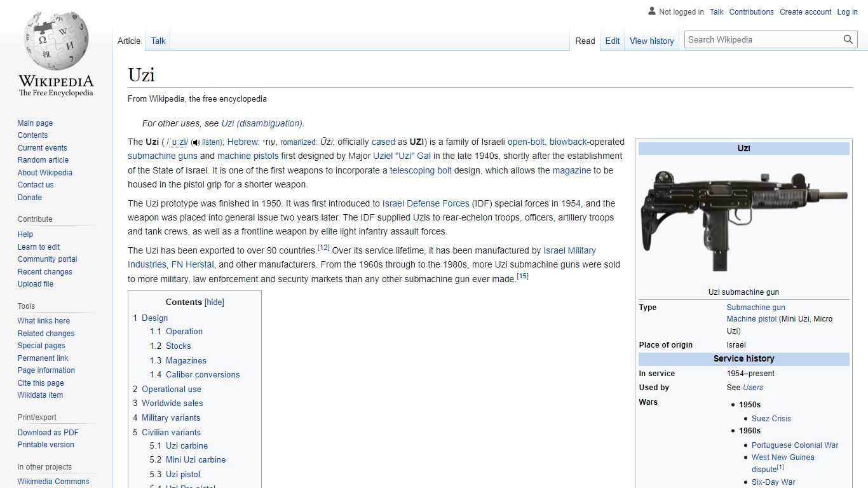
Task: Jump to Stocks section
Action: (178, 346)
